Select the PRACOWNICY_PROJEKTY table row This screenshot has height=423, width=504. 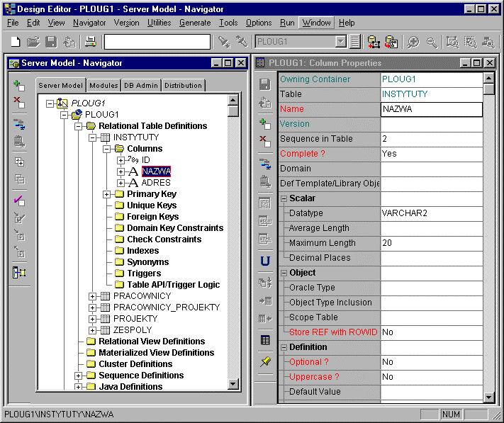pos(167,308)
